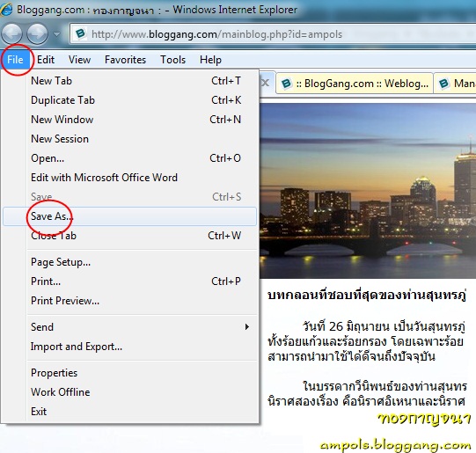Click the city skyline header image

pos(368,191)
